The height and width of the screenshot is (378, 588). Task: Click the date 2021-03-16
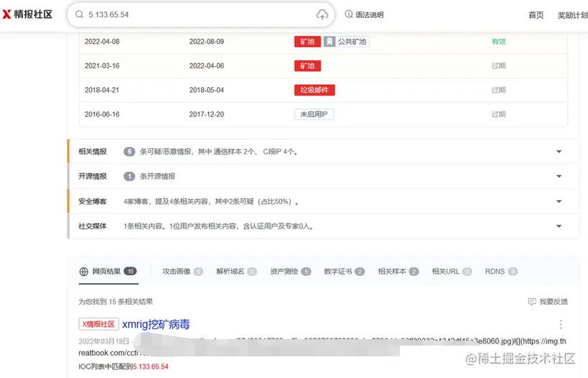[102, 66]
